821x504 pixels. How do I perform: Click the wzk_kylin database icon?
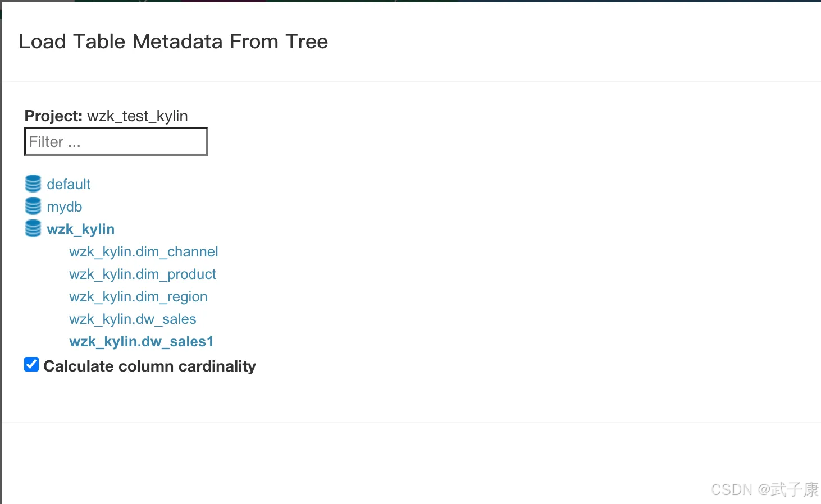coord(33,228)
